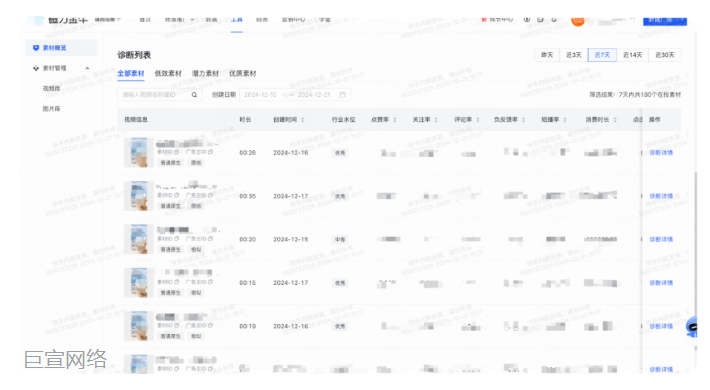Open 图片库 in the sidebar
This screenshot has width=710, height=390.
(51, 109)
